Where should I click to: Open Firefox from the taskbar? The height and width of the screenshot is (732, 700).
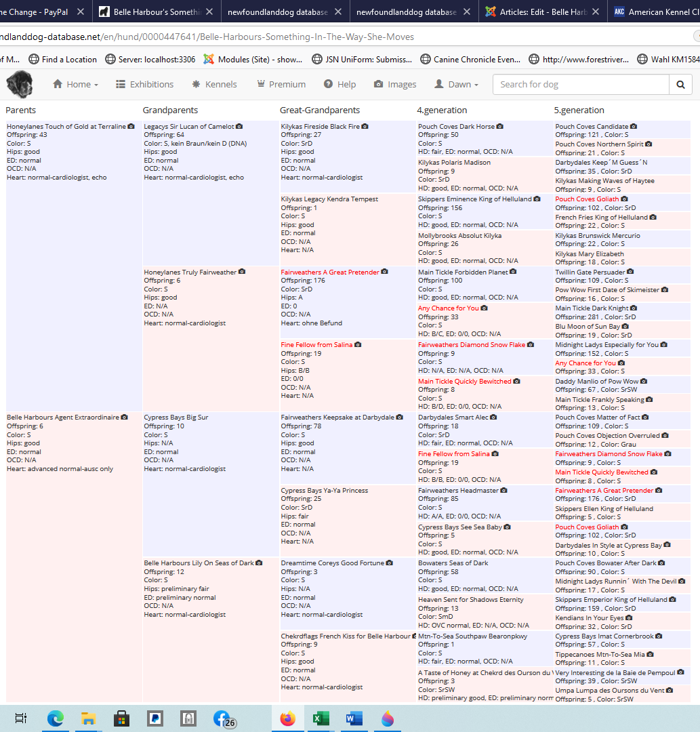pos(288,718)
